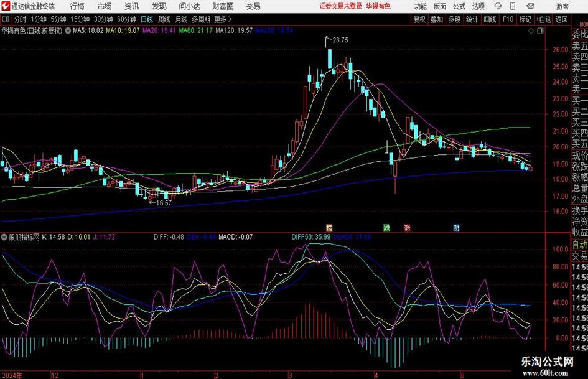Click the 游客 guest account button
This screenshot has width=588, height=379.
click(x=562, y=6)
